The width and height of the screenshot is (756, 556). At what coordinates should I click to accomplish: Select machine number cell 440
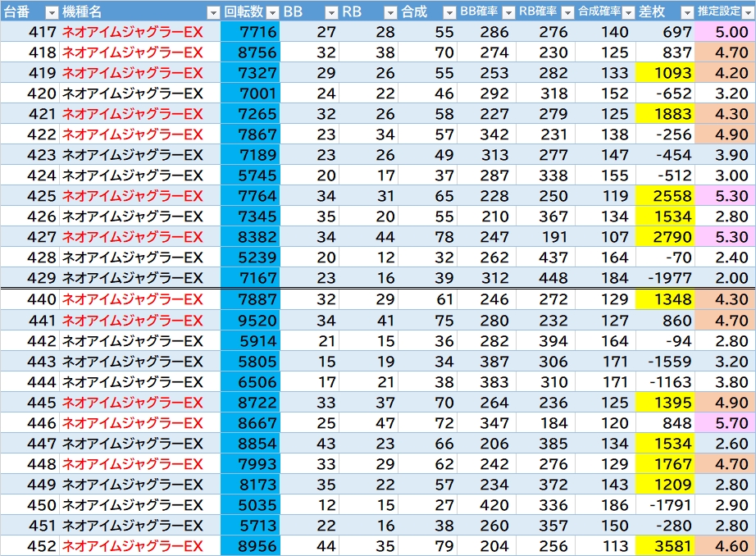pos(30,300)
